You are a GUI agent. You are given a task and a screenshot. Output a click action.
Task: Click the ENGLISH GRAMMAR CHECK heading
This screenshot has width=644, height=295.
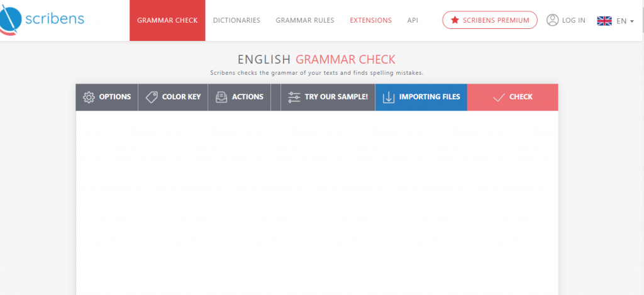tap(316, 60)
